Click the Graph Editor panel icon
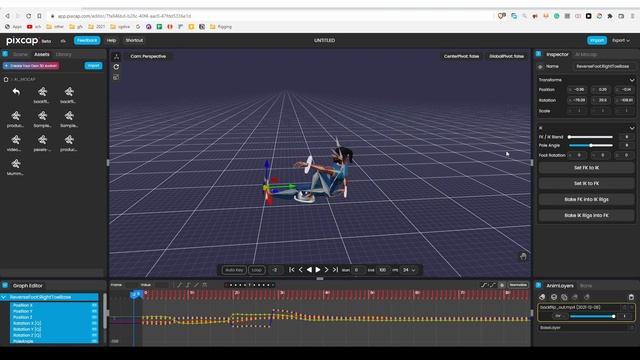This screenshot has height=360, width=640. 5,285
